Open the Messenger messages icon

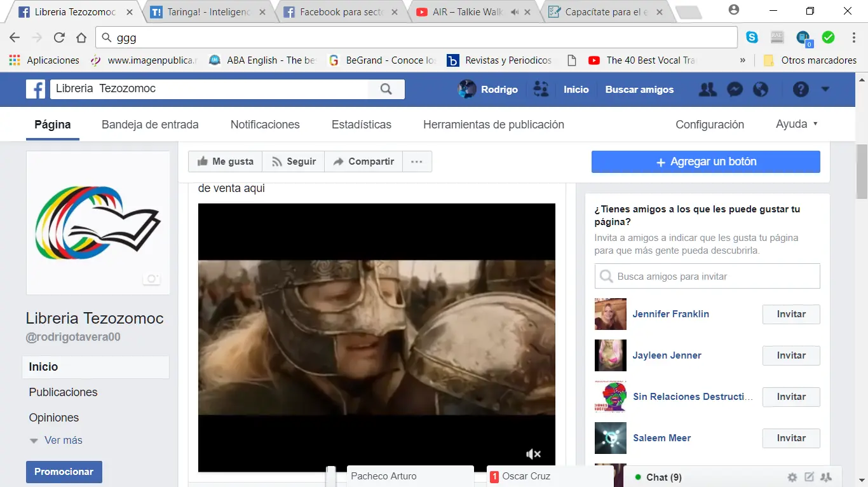point(735,90)
